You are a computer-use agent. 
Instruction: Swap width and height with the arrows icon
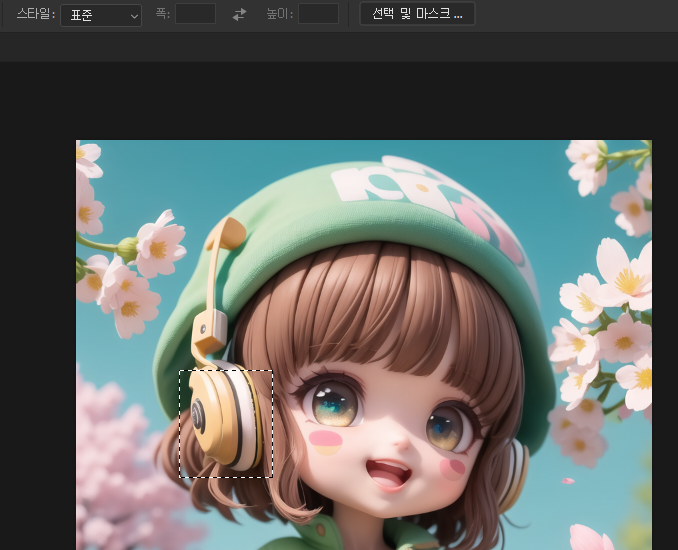(x=239, y=14)
